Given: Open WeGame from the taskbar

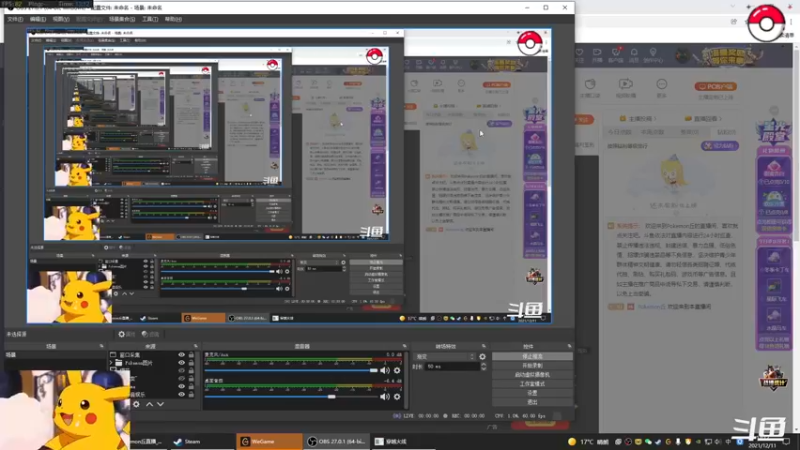Looking at the screenshot, I should (269, 441).
